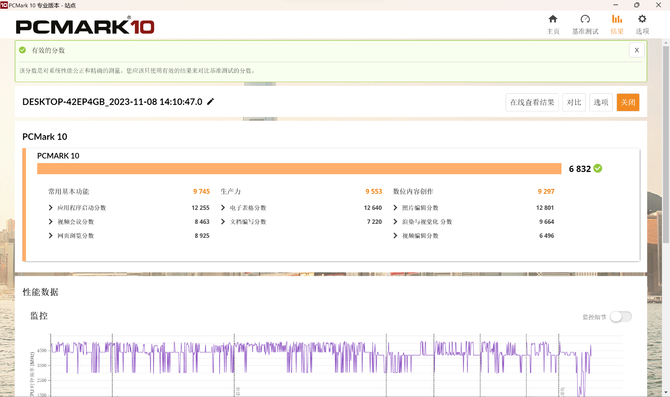Click the View results online (在线查看结果) button
Screen dimensions: 670x397
(532, 103)
